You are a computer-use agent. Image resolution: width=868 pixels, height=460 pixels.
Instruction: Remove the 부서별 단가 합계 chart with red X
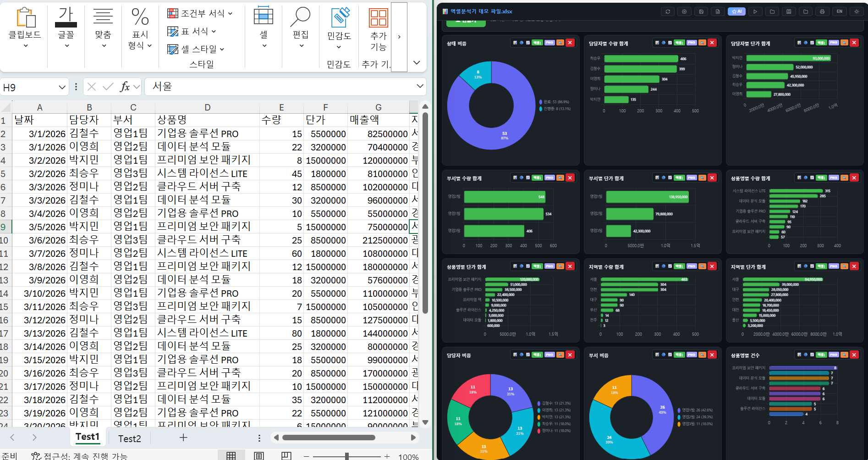click(712, 177)
